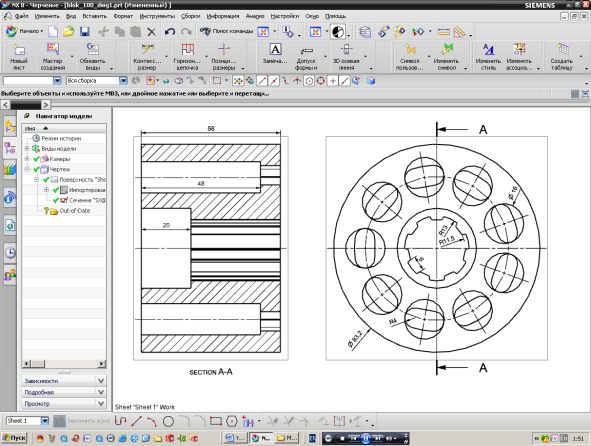591x446 pixels.
Task: Click the Символ пользователя tool
Action: click(x=410, y=57)
